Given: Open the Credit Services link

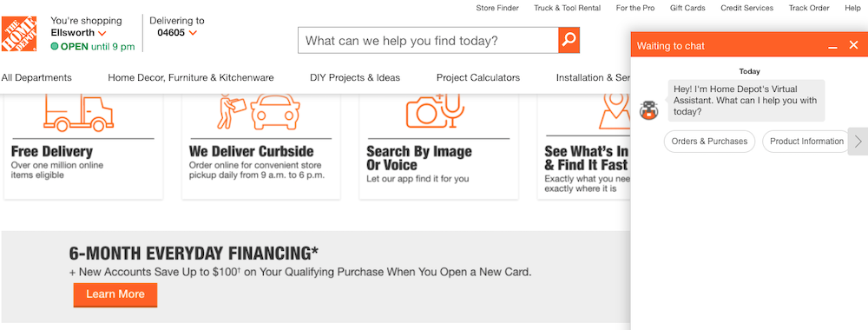Looking at the screenshot, I should pos(746,8).
